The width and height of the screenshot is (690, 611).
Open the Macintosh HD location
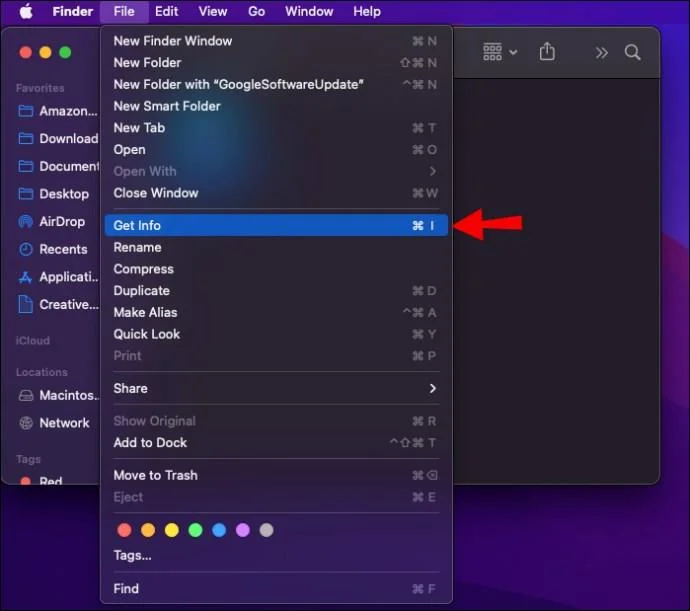(57, 395)
